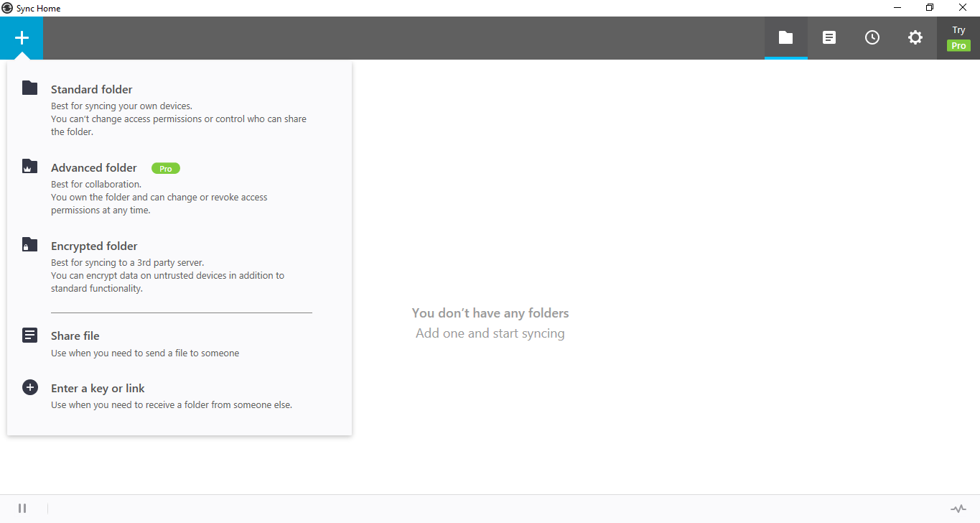Select Encrypted folder from the add menu
The height and width of the screenshot is (523, 980).
[x=93, y=246]
